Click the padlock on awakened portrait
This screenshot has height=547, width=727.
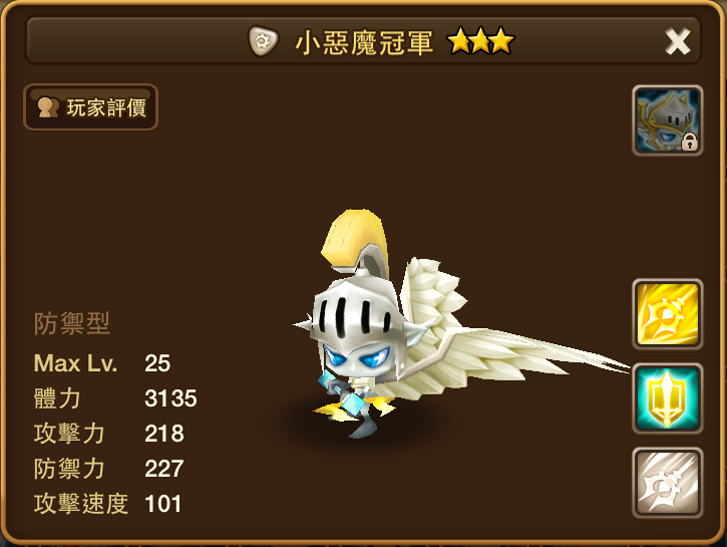click(x=689, y=142)
